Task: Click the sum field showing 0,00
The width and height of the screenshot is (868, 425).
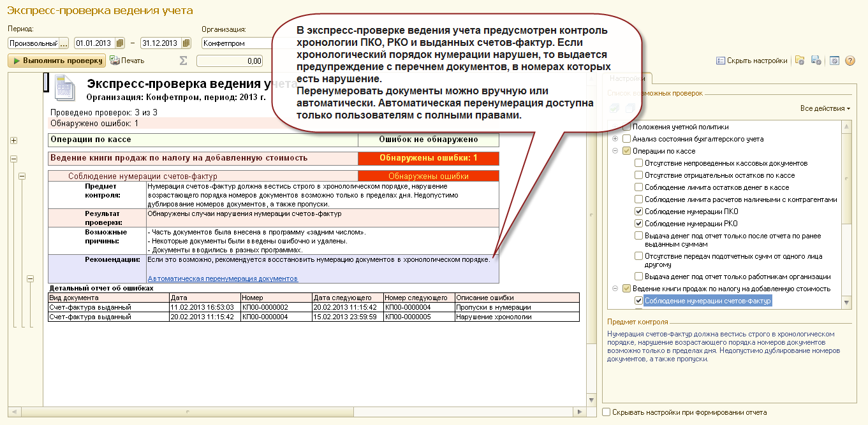Action: coord(230,61)
